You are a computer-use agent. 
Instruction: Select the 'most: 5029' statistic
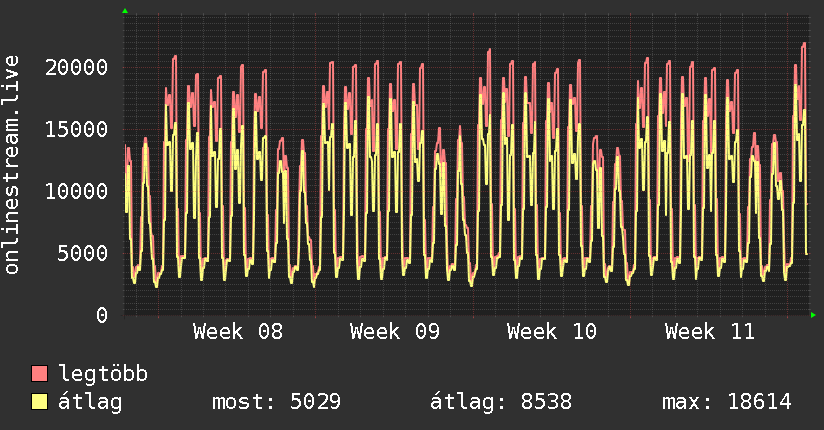(276, 402)
